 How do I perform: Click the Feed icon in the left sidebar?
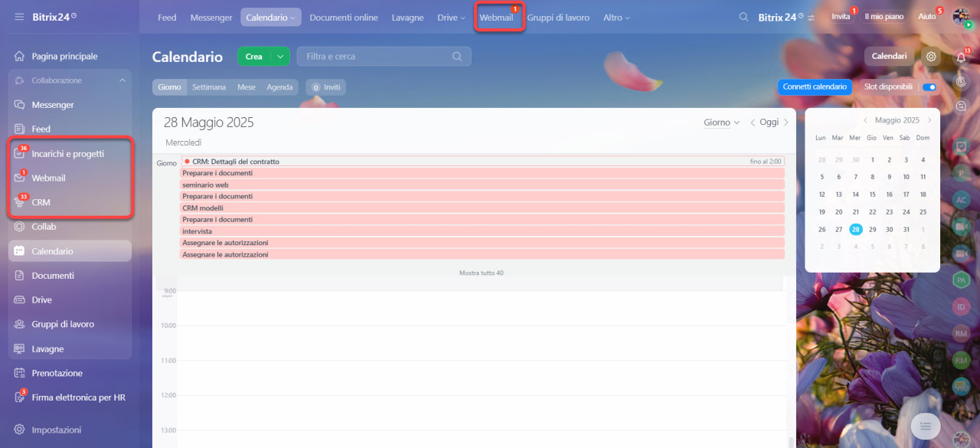point(20,129)
